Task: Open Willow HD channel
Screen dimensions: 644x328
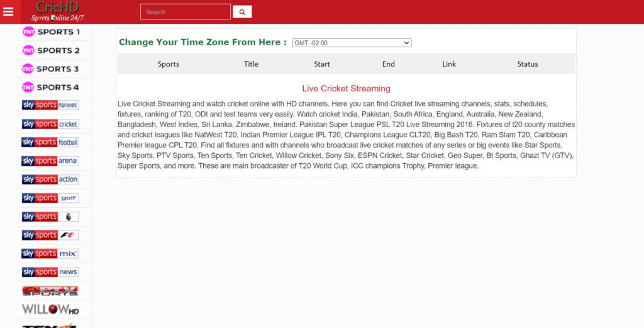Action: (50, 309)
